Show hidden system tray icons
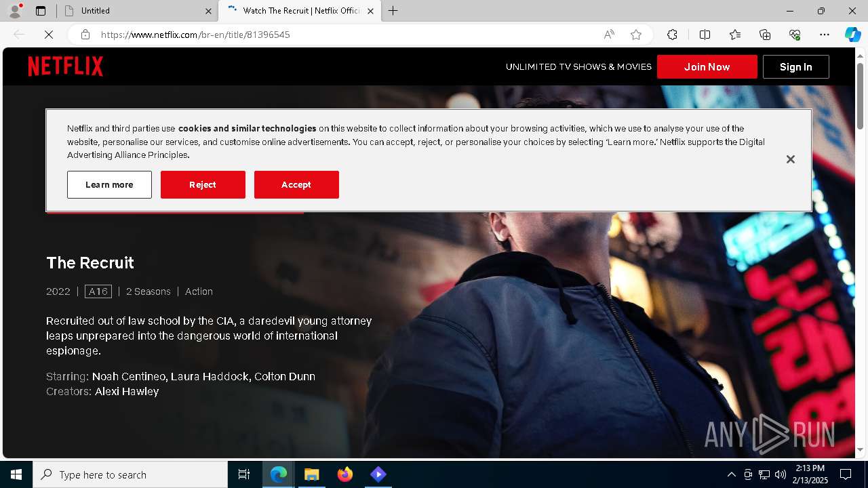This screenshot has width=868, height=488. [731, 474]
